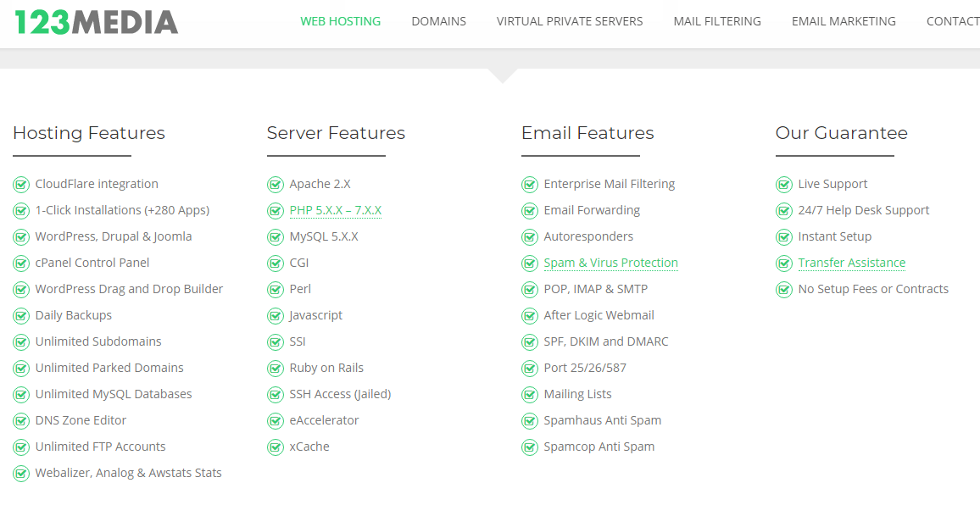
Task: Open Mail Filtering navigation item
Action: point(717,21)
